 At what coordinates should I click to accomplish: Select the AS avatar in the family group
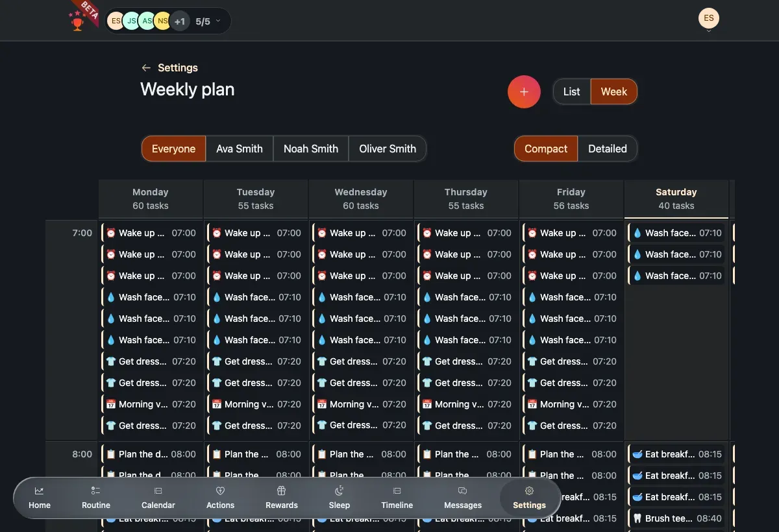click(147, 21)
